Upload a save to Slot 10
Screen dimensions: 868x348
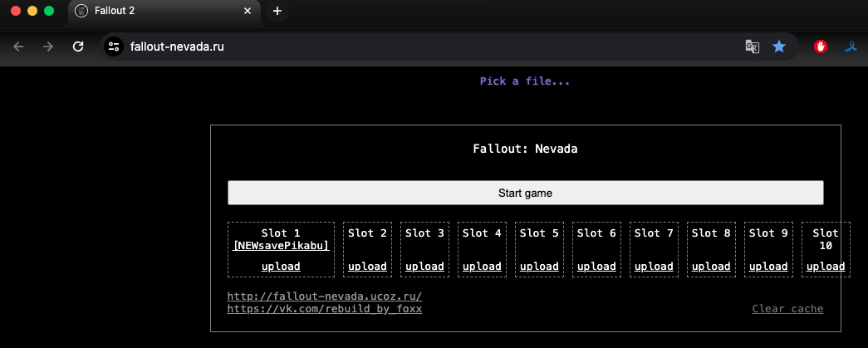tap(826, 267)
